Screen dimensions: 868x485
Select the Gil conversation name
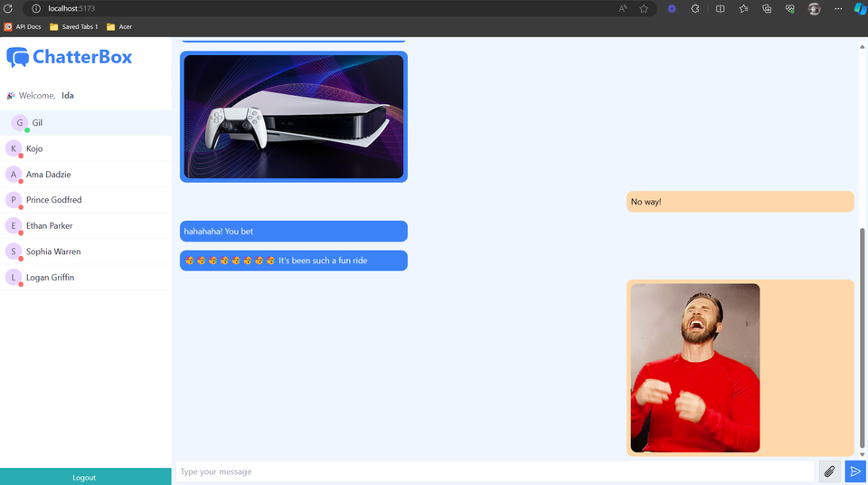coord(37,122)
